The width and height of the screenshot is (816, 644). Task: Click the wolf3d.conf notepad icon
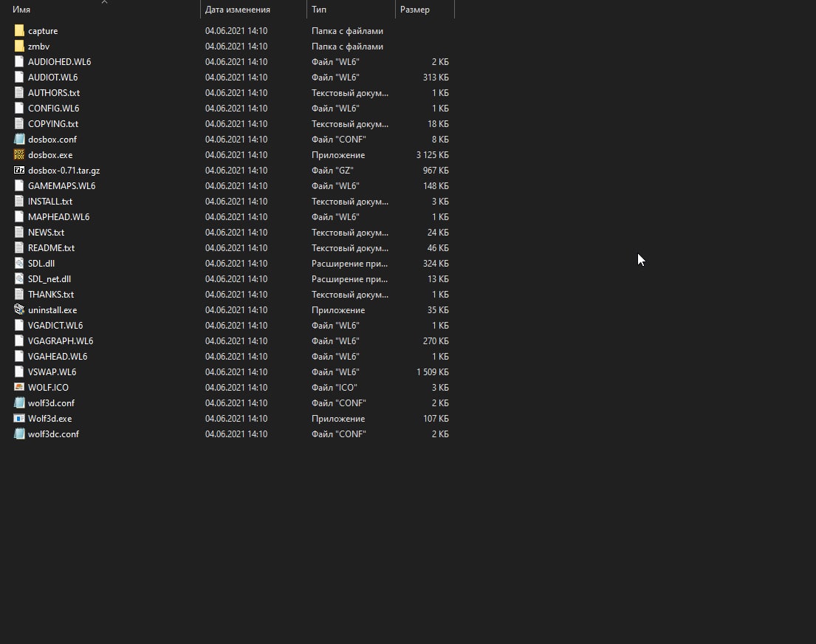[19, 403]
